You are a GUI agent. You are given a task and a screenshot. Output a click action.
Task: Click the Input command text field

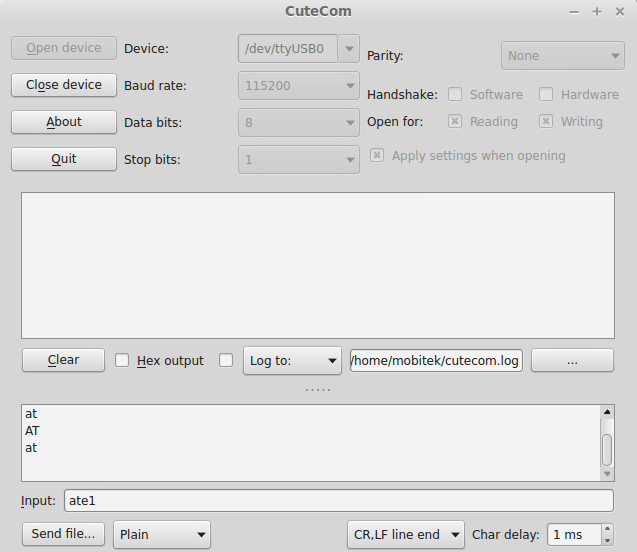(338, 501)
